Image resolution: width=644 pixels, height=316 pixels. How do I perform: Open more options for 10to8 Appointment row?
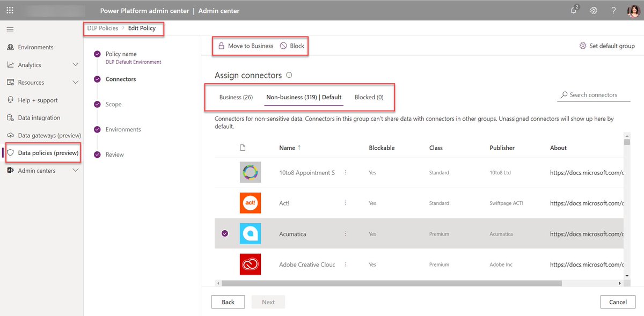click(346, 173)
